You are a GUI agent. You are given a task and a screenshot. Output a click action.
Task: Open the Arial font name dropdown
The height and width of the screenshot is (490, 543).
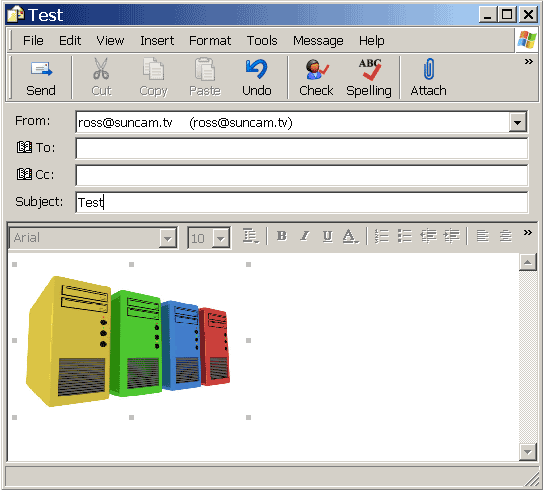(168, 238)
